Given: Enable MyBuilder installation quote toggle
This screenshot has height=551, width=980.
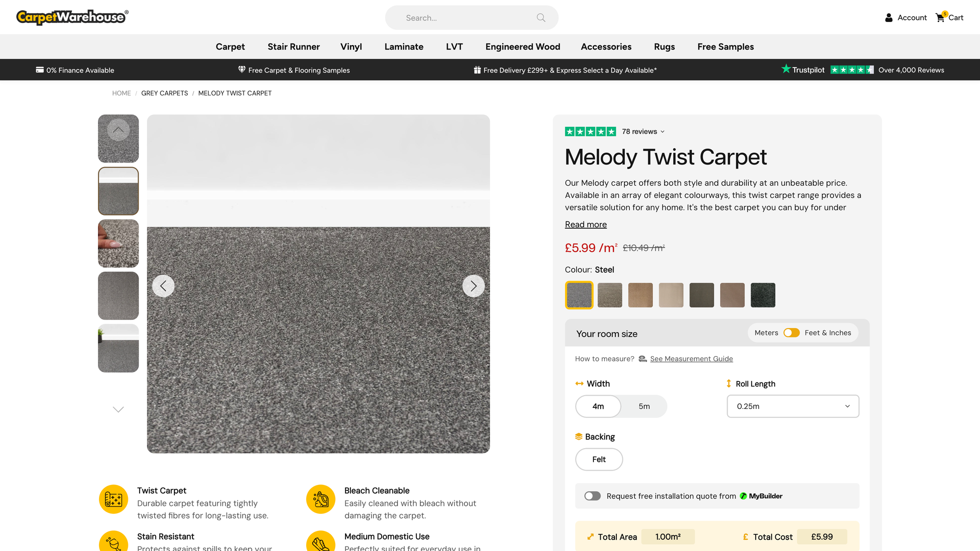Looking at the screenshot, I should pyautogui.click(x=592, y=496).
